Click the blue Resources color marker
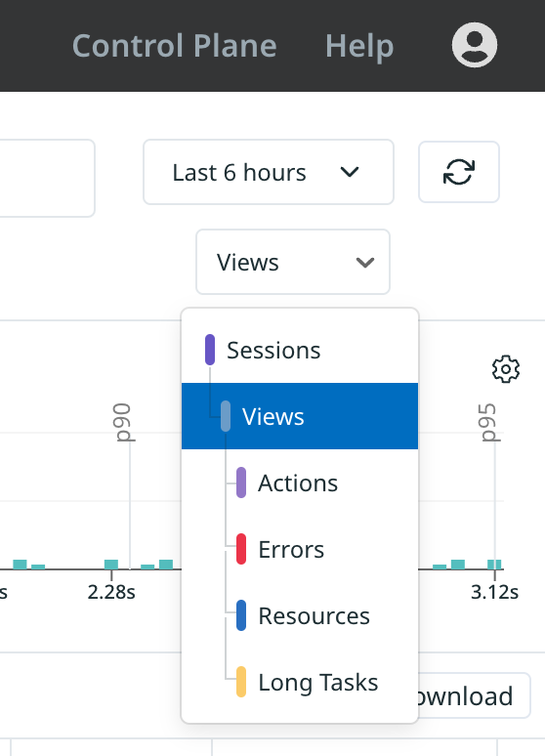The height and width of the screenshot is (756, 545). [241, 615]
